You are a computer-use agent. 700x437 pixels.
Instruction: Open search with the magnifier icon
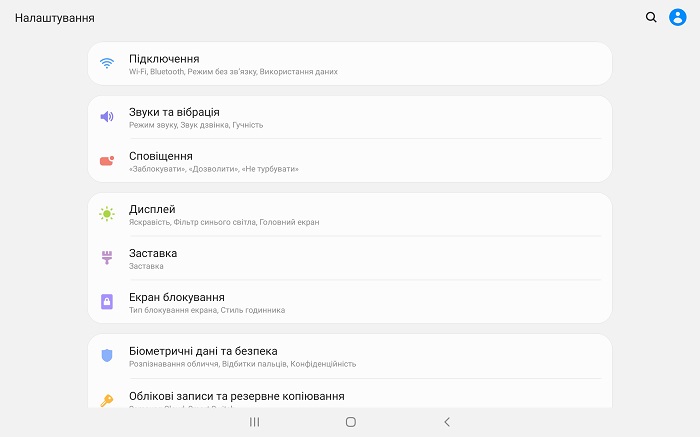pos(651,17)
